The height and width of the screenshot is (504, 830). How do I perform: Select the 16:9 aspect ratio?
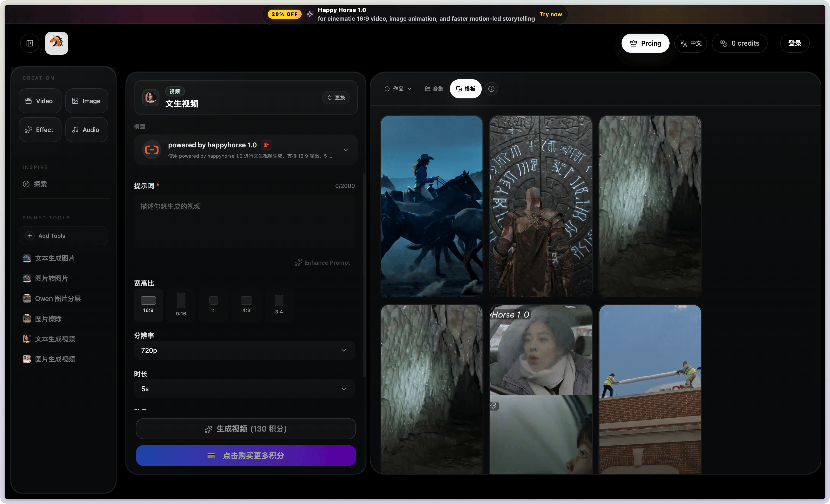[x=148, y=304]
